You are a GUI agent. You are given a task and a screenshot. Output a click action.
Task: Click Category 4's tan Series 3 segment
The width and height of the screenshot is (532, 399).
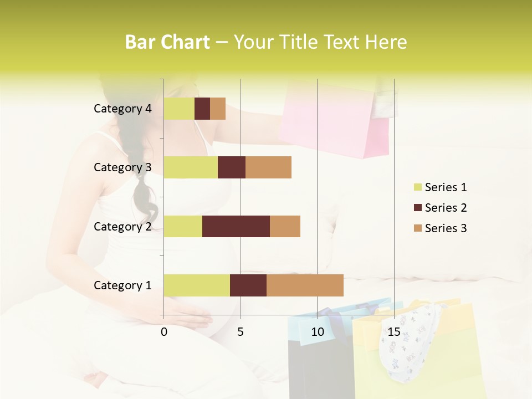click(x=218, y=109)
